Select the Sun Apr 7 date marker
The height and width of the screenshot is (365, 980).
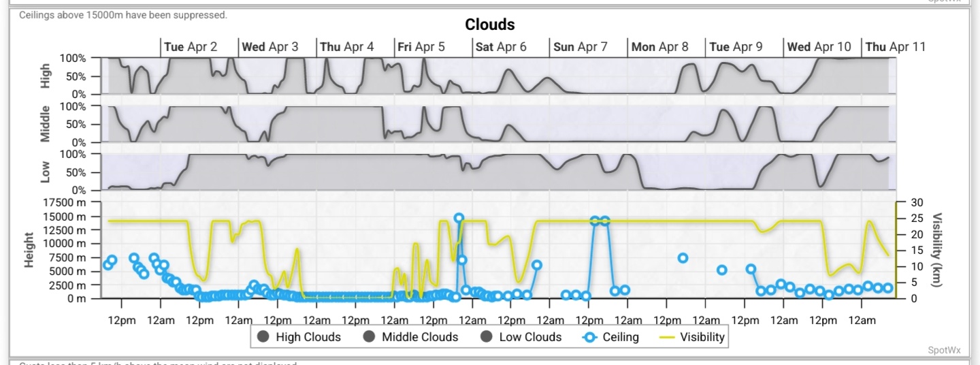(x=581, y=47)
